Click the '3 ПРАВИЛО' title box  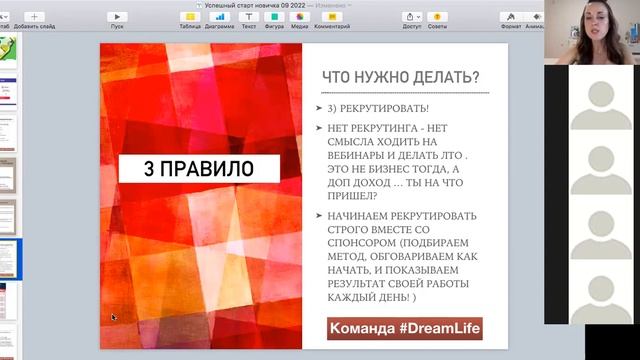[199, 169]
